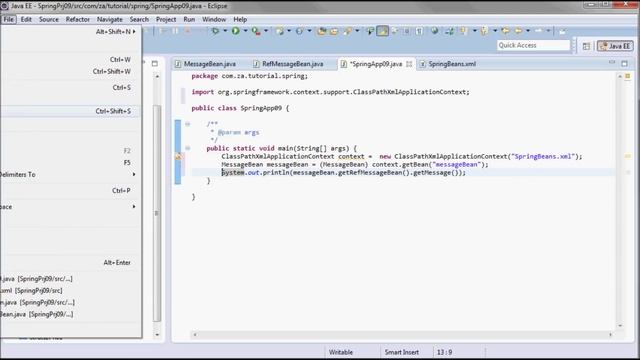The width and height of the screenshot is (640, 360).
Task: Click the Open Task toolbar icon
Action: 334,31
